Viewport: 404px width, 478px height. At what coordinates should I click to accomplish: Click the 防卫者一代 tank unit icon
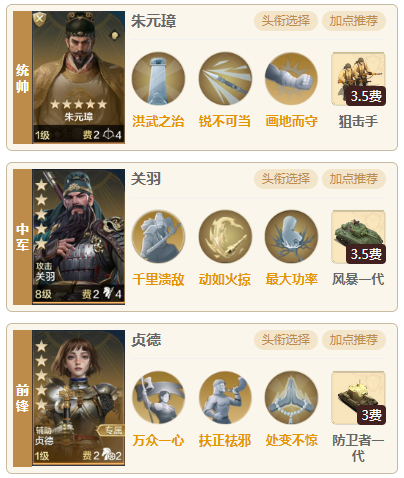358,398
